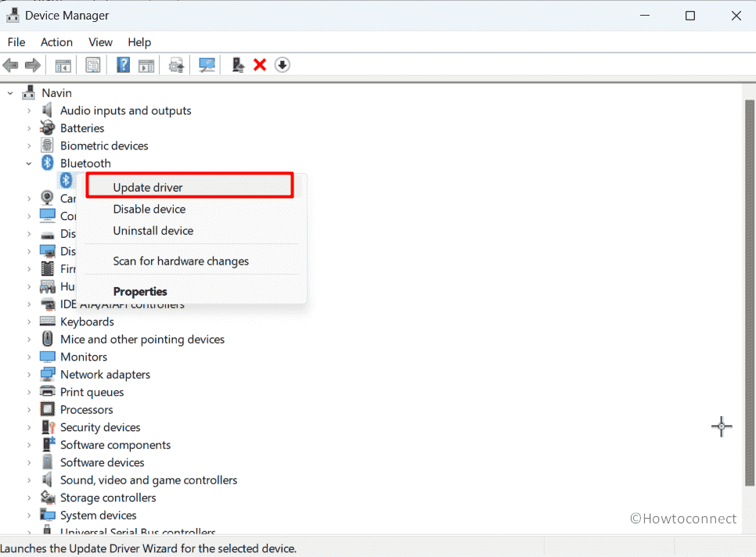Viewport: 756px width, 557px height.
Task: Click the Forward navigation arrow
Action: click(x=32, y=64)
